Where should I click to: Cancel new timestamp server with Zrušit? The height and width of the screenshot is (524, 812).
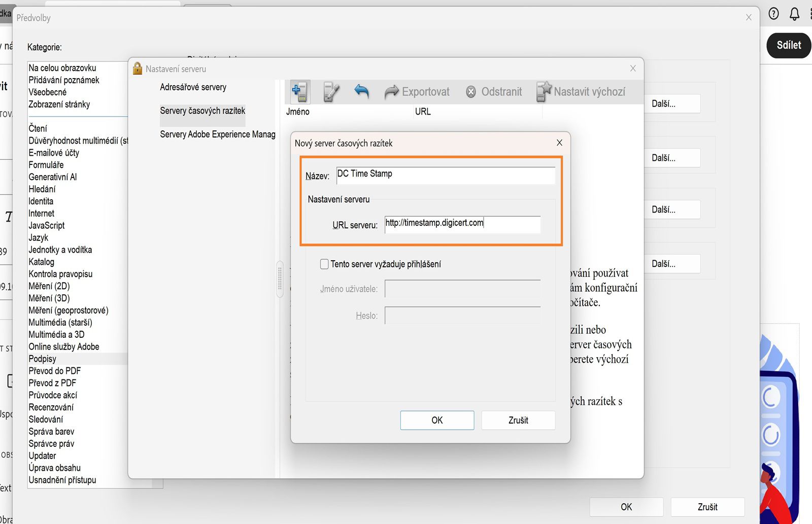(518, 420)
